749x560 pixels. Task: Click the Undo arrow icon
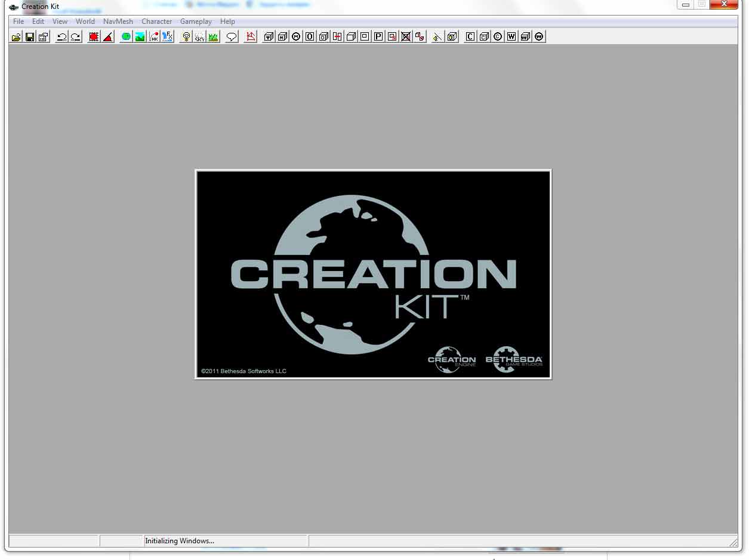[61, 37]
